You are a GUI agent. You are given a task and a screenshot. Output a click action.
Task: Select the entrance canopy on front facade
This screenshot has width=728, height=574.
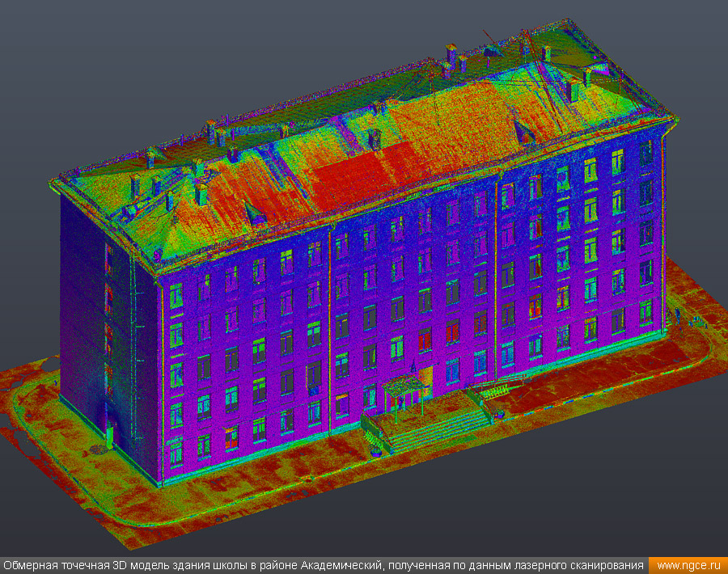404,383
